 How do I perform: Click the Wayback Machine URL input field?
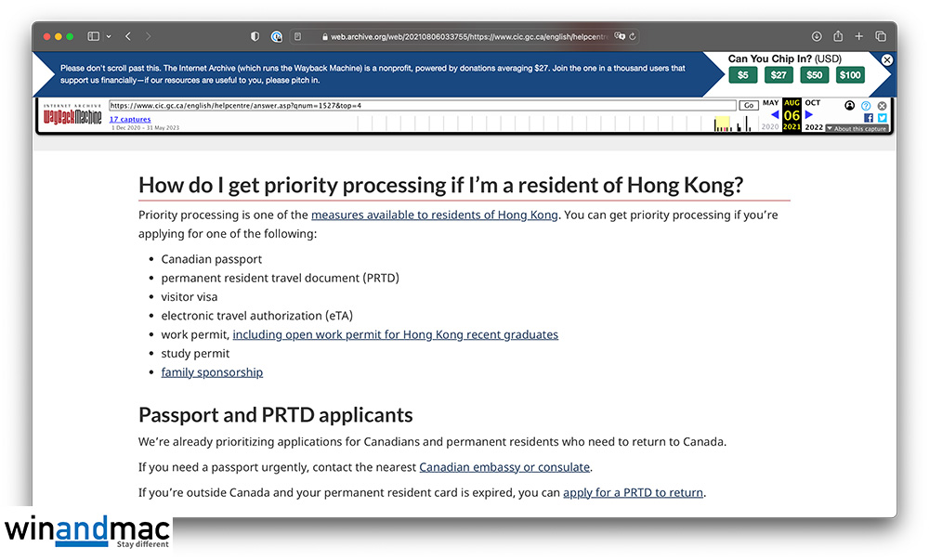pos(422,106)
